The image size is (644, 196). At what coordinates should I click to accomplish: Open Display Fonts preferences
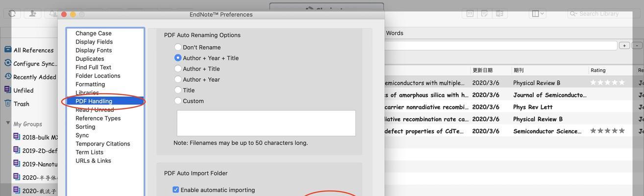pyautogui.click(x=94, y=50)
